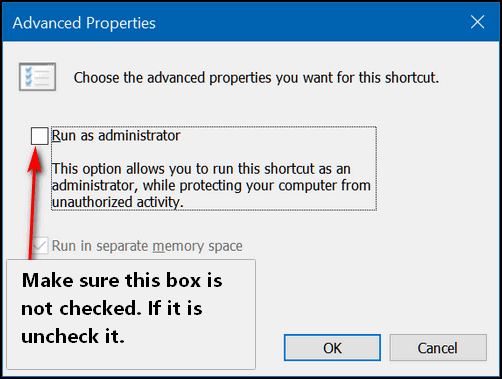Viewport: 502px width, 379px height.
Task: Click the 'Advanced Properties' title text
Action: point(84,23)
